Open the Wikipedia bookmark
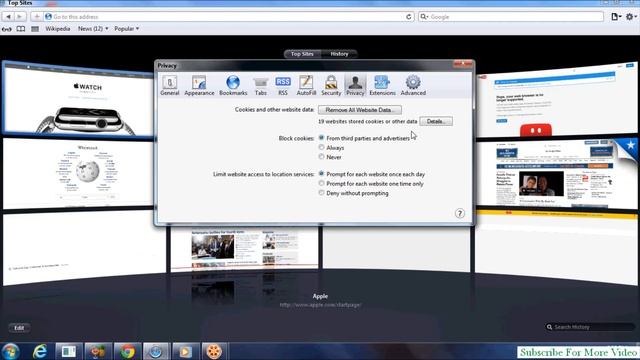The height and width of the screenshot is (360, 640). [58, 29]
